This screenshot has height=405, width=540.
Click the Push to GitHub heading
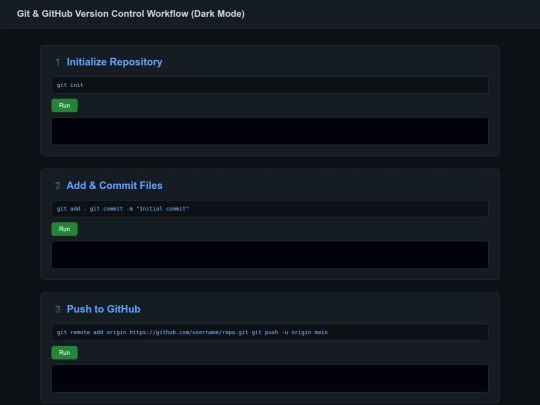(x=103, y=309)
